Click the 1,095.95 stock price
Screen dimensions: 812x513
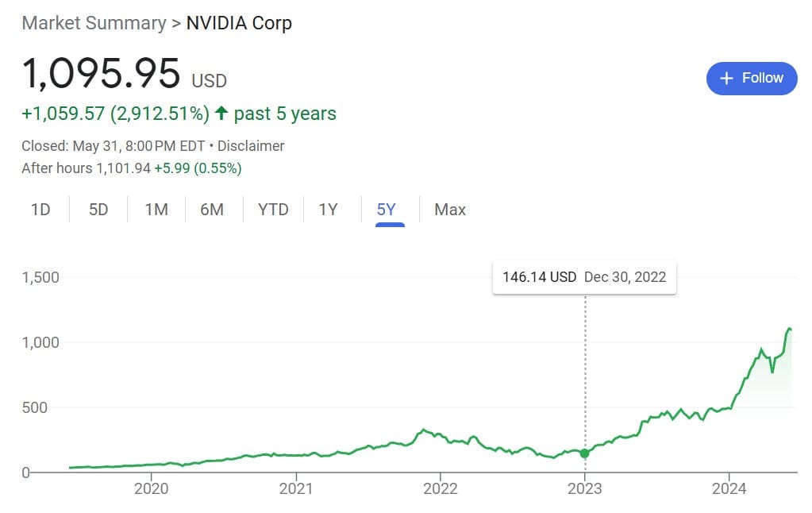click(102, 74)
